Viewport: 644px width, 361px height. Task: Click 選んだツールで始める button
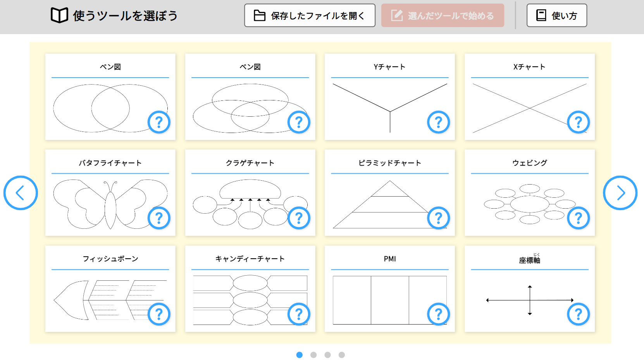(x=443, y=16)
